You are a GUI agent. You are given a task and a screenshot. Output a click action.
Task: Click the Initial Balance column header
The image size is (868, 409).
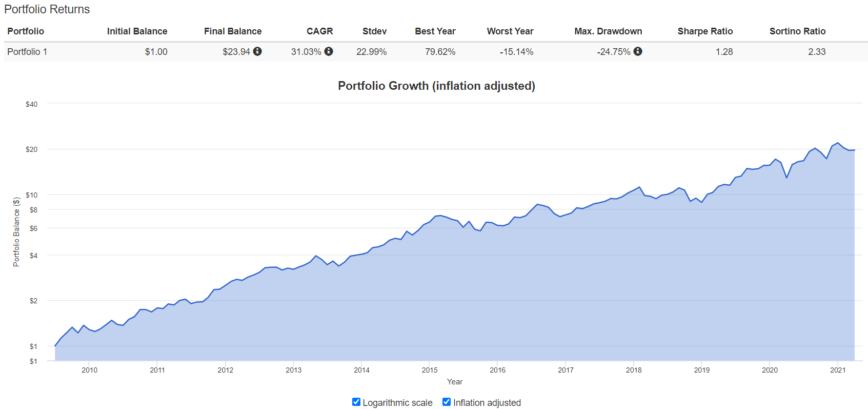137,31
